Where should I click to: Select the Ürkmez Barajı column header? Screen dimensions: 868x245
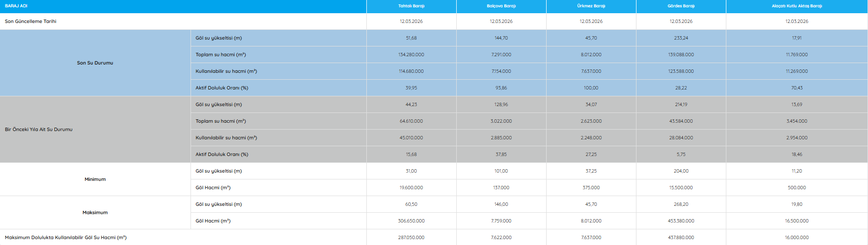click(x=591, y=6)
